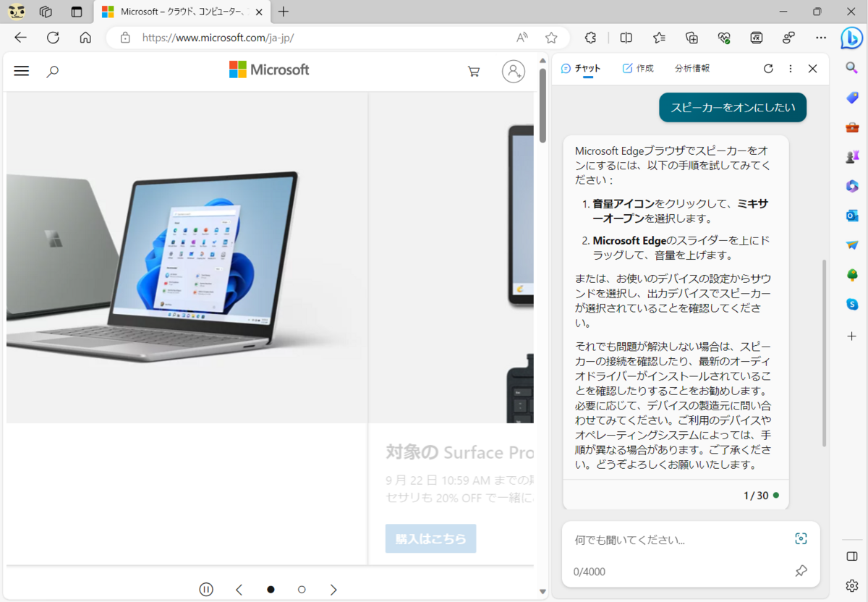Image resolution: width=868 pixels, height=602 pixels.
Task: Toggle sidebar visibility icon above the gear
Action: pos(852,556)
